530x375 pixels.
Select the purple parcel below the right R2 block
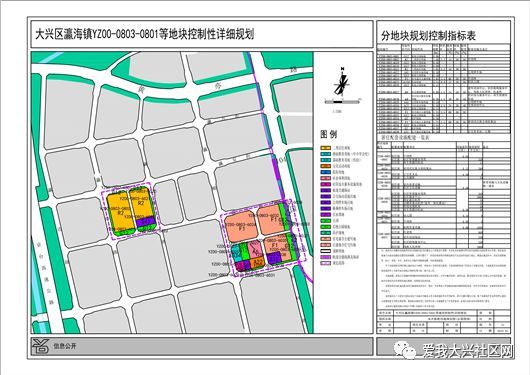point(146,221)
